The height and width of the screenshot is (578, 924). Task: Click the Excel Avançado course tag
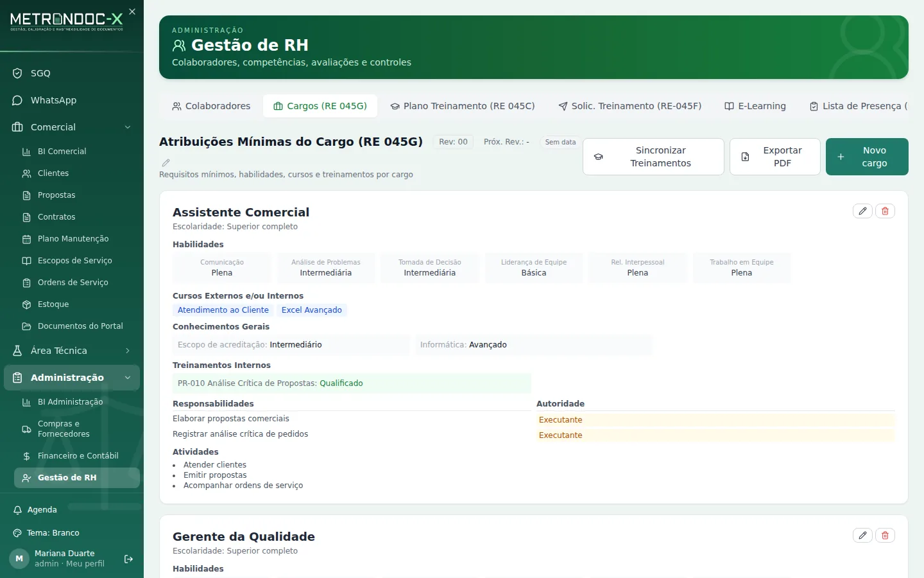pos(312,310)
